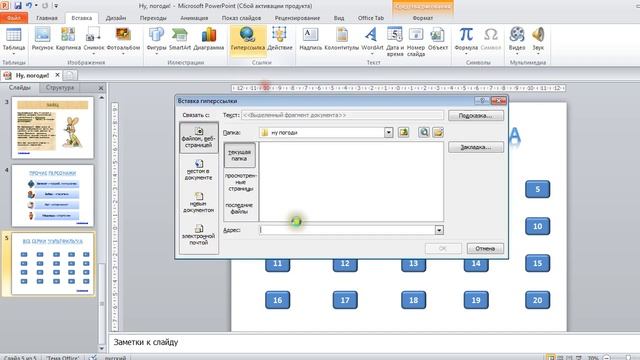Click the Действие action button
This screenshot has height=360, width=640.
280,39
